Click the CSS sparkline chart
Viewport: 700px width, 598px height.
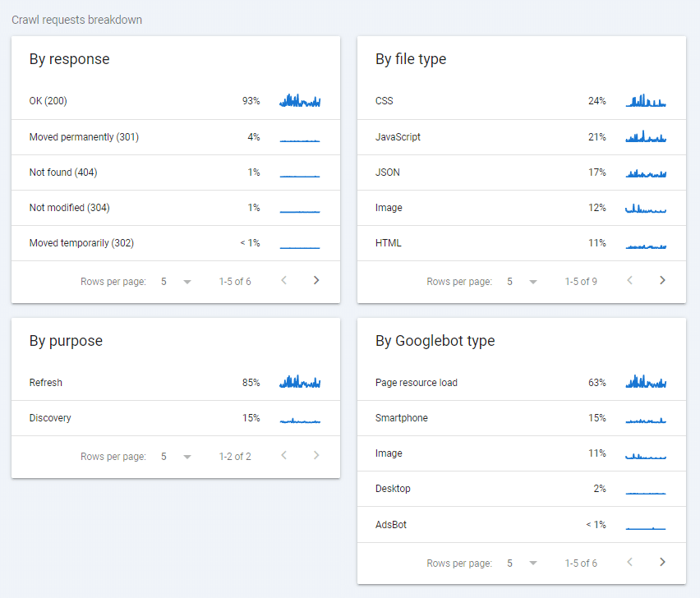646,100
